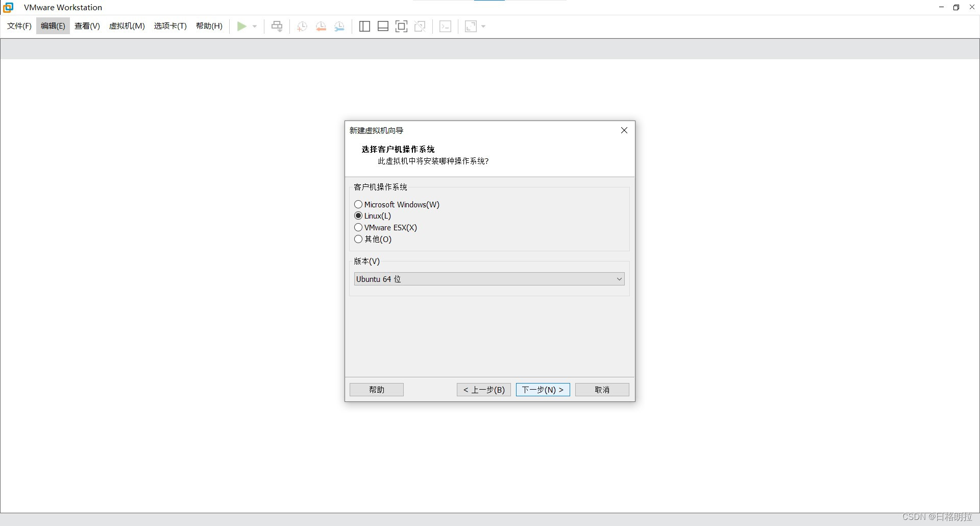Restore down the VMware Workstation window
The image size is (980, 526).
[x=957, y=7]
